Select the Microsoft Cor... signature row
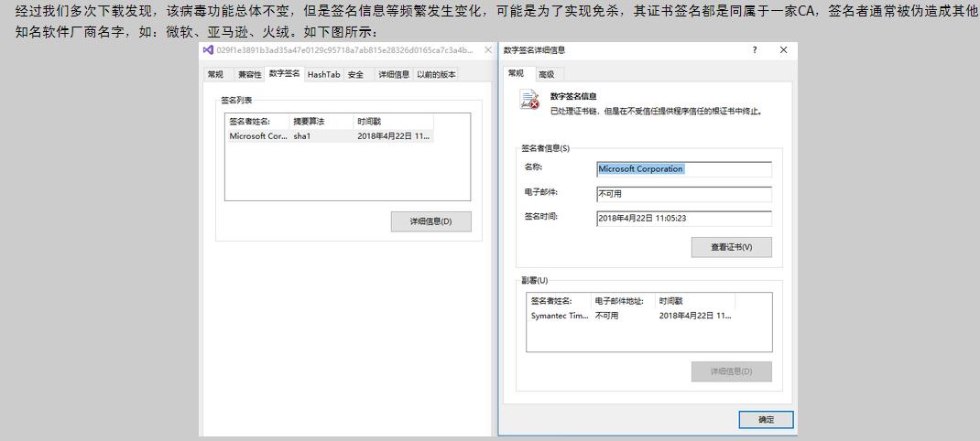The height and width of the screenshot is (441, 980). 330,136
